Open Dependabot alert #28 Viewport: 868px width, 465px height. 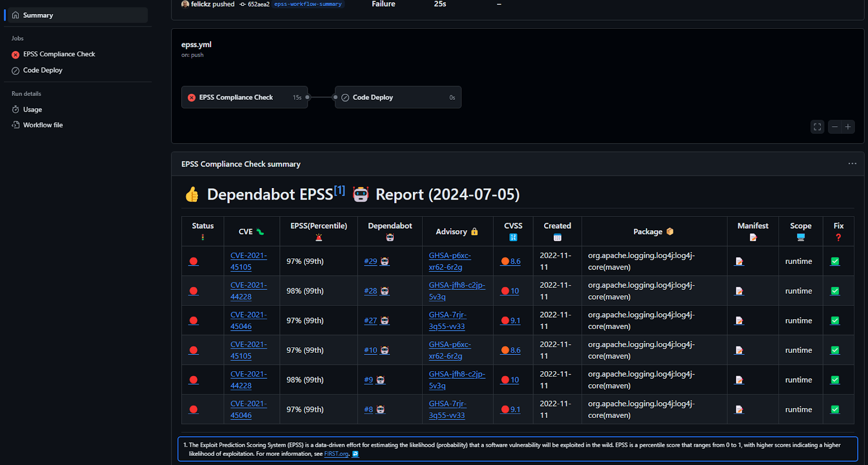[371, 291]
